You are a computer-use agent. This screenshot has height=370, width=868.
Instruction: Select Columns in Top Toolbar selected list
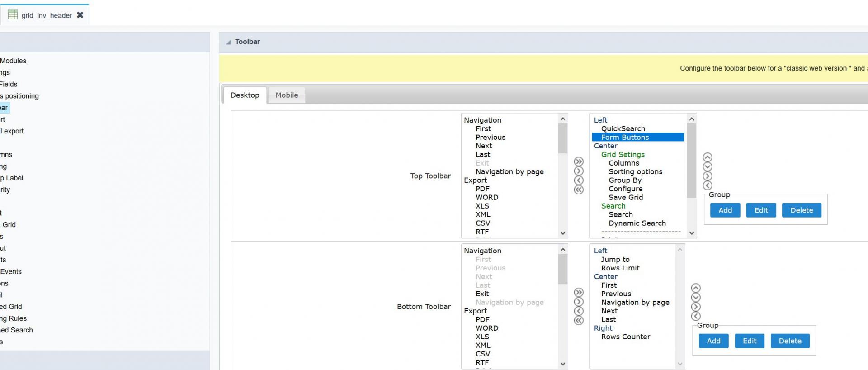pyautogui.click(x=624, y=163)
